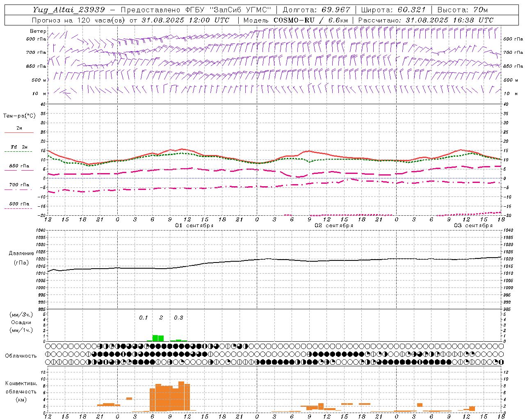Click the 1040 value on left pressure axis
The width and height of the screenshot is (525, 420).
click(41, 230)
